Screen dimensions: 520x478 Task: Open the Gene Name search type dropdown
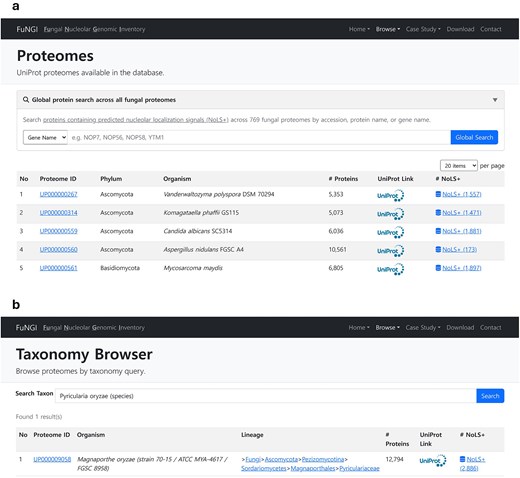coord(46,137)
